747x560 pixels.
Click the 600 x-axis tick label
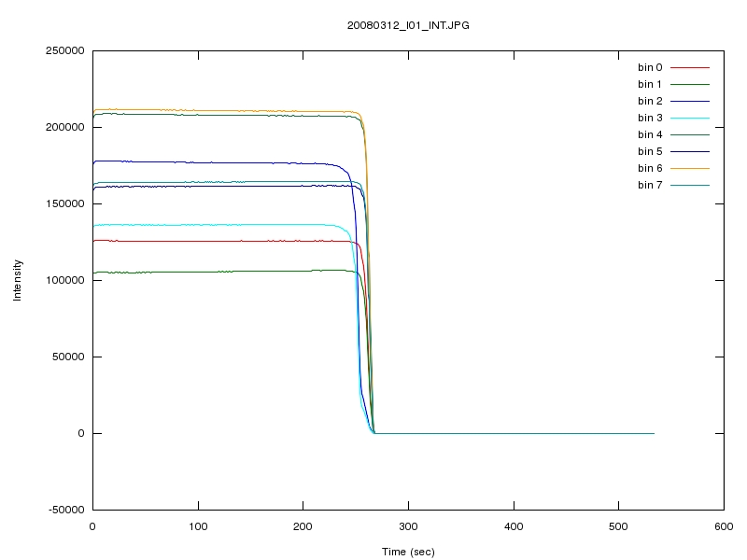pos(724,526)
